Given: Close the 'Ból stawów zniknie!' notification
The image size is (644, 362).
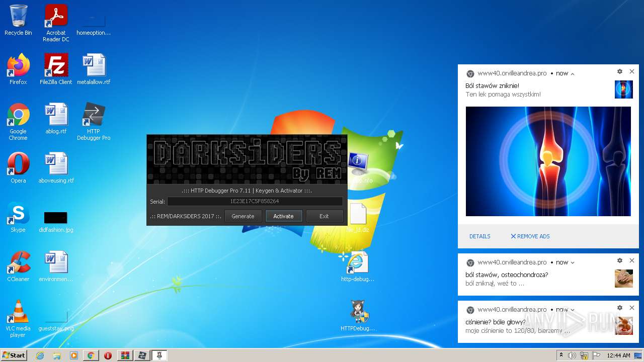Looking at the screenshot, I should pyautogui.click(x=632, y=71).
